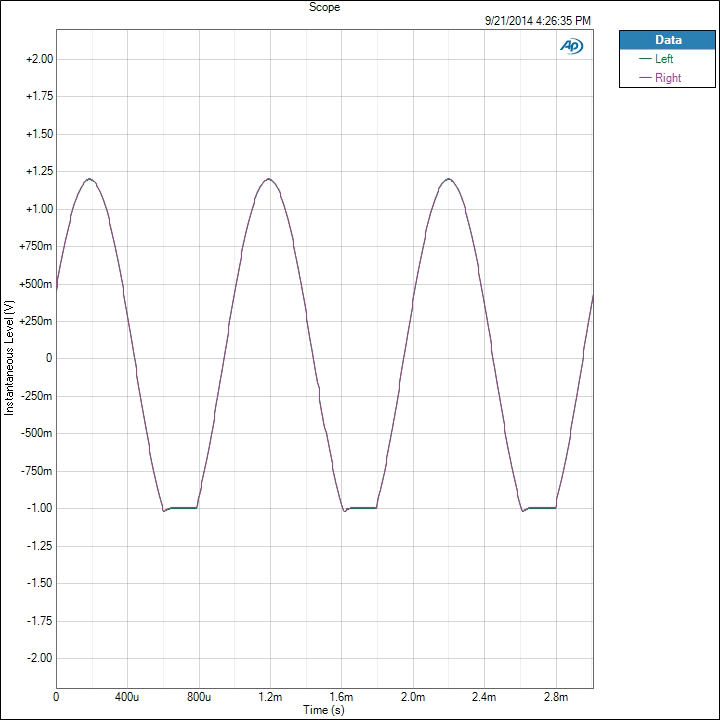Click the 0 label on the Y-axis
720x720 pixels.
[49, 358]
